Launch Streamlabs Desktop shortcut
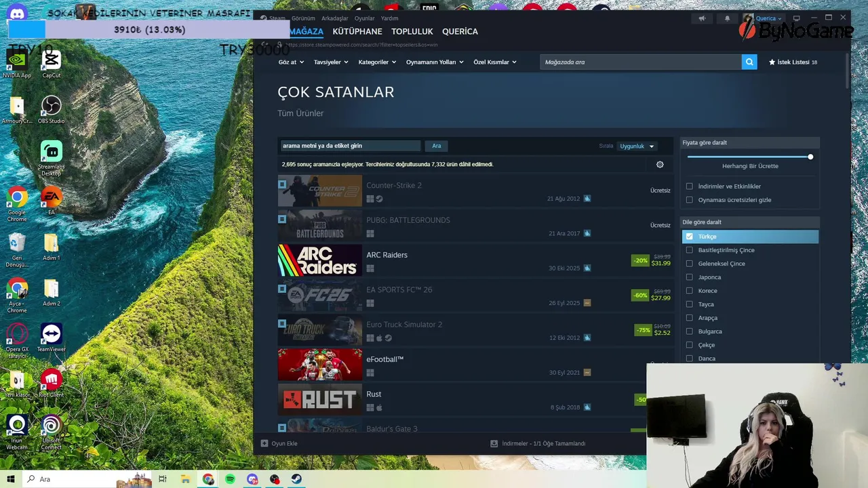Screen dimensions: 868x488 click(x=52, y=159)
